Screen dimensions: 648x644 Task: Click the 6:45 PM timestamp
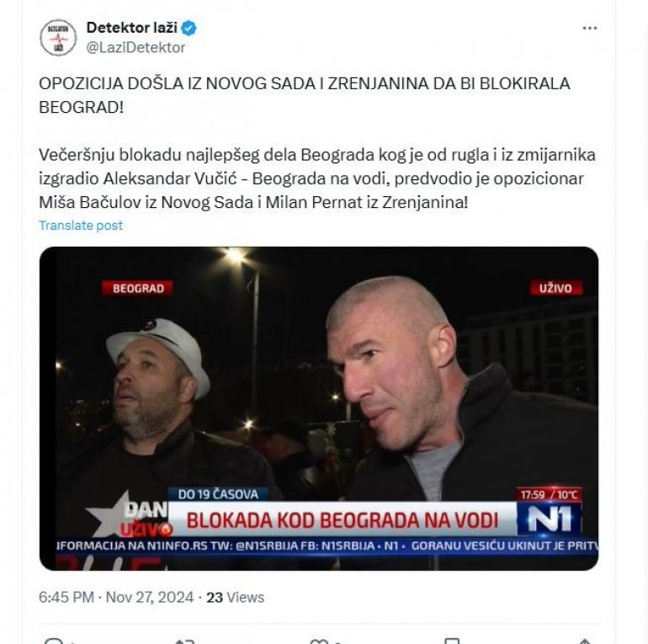[x=66, y=598]
